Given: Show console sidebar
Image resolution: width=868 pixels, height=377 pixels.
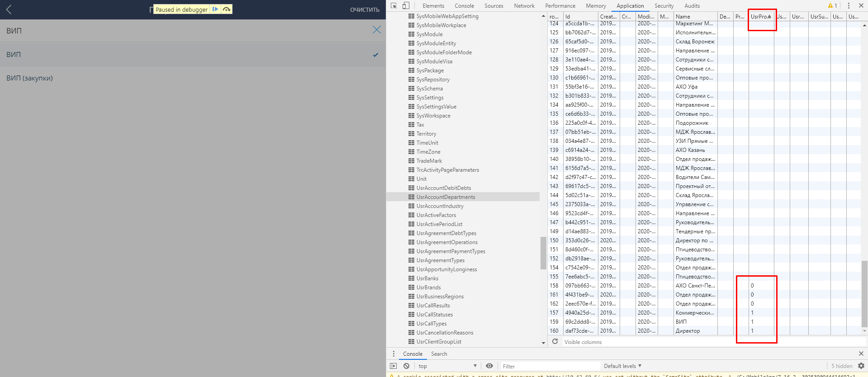Looking at the screenshot, I should point(394,366).
